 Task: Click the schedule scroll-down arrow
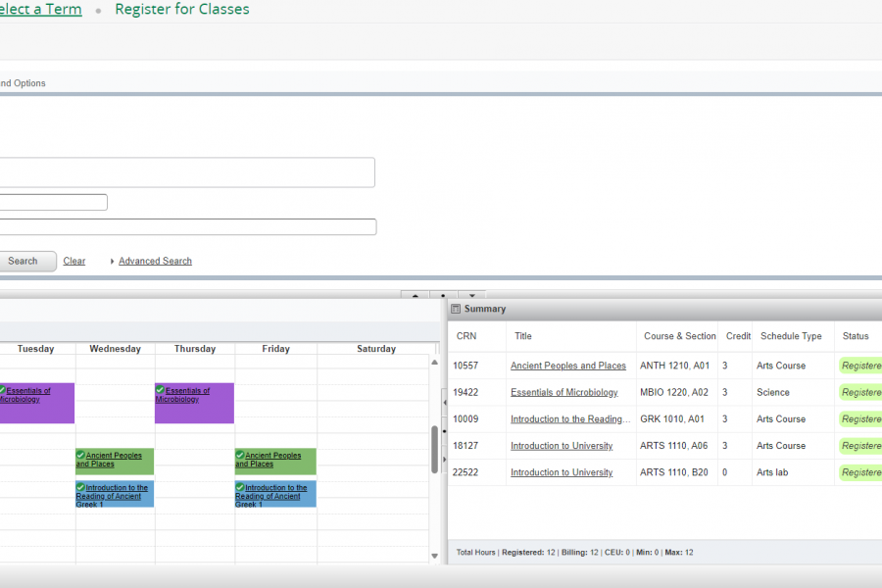[435, 557]
